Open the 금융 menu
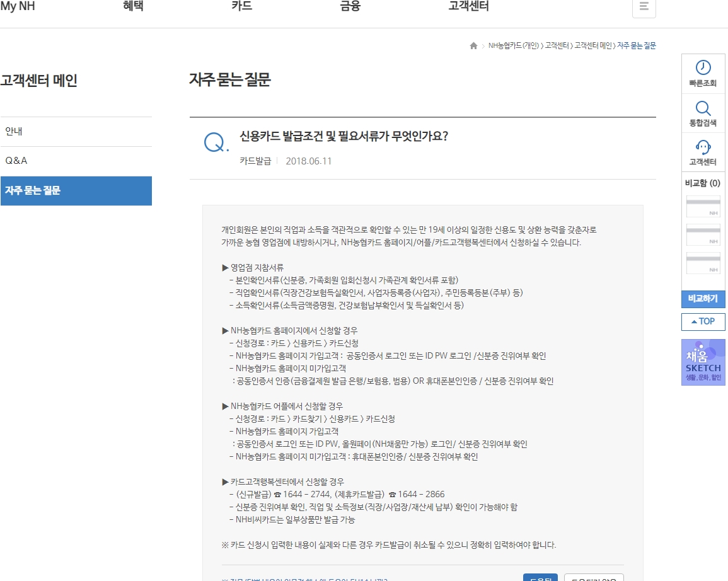This screenshot has width=728, height=581. (350, 6)
